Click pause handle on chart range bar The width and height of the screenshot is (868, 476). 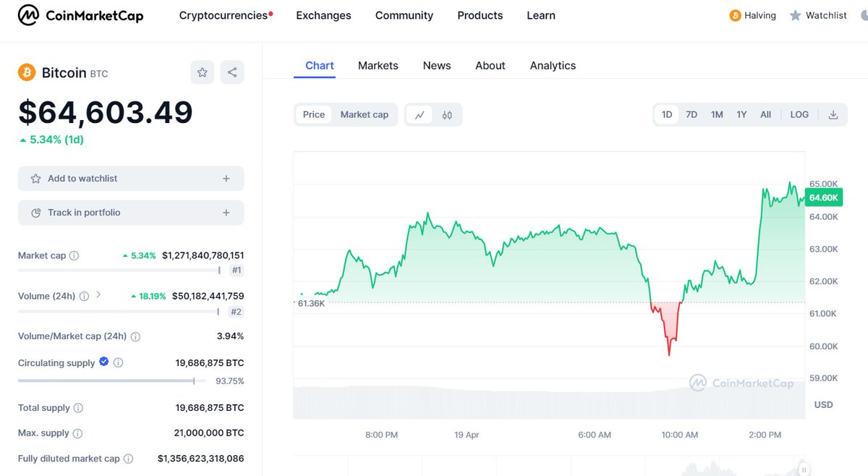[x=803, y=469]
